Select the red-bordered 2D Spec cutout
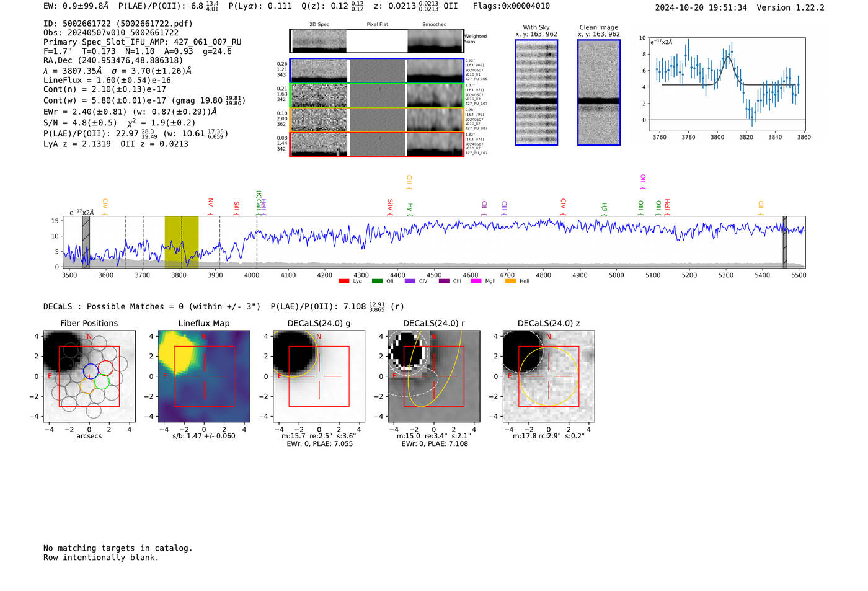The image size is (868, 591). (x=318, y=144)
